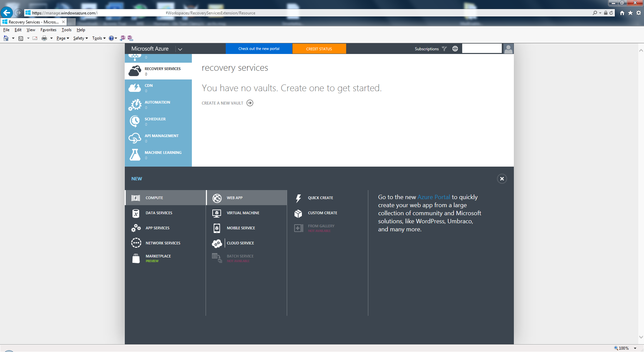644x352 pixels.
Task: Open the File menu
Action: (x=6, y=30)
